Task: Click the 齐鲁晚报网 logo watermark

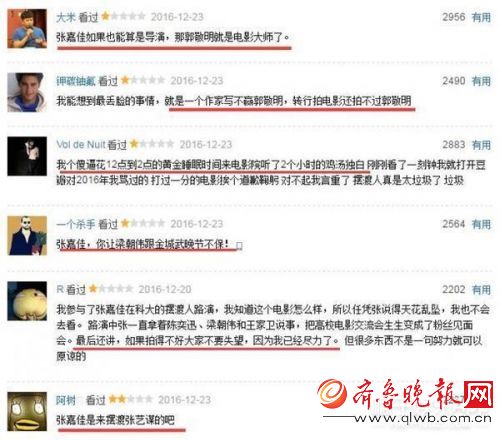Action: tap(405, 394)
